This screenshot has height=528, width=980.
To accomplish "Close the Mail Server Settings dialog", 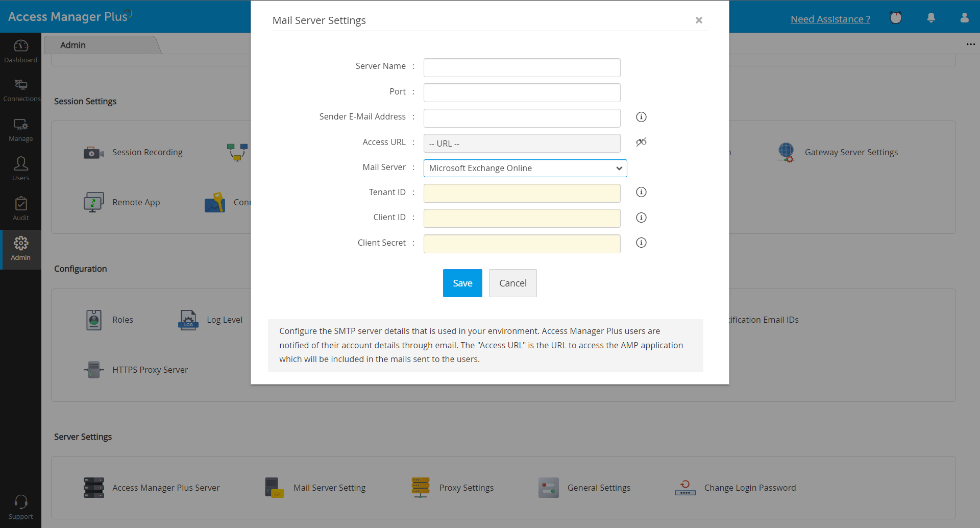I will [699, 20].
